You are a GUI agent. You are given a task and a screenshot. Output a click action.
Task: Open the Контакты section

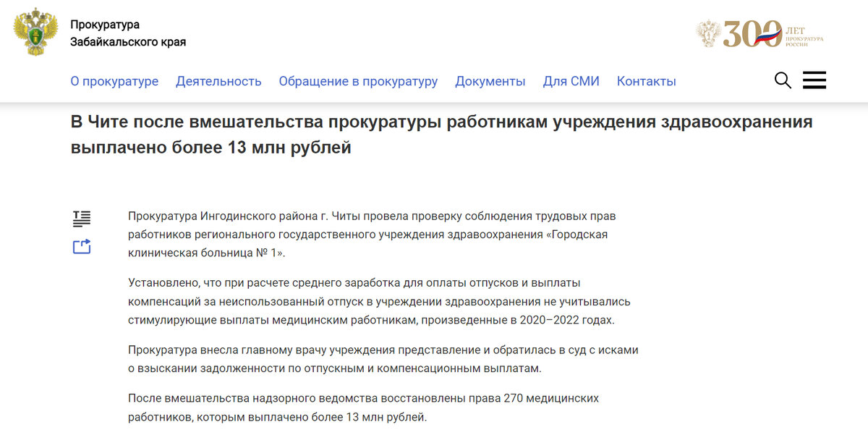646,81
